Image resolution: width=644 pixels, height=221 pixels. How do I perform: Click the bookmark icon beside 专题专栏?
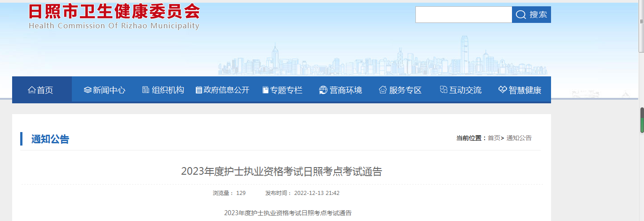tap(265, 90)
